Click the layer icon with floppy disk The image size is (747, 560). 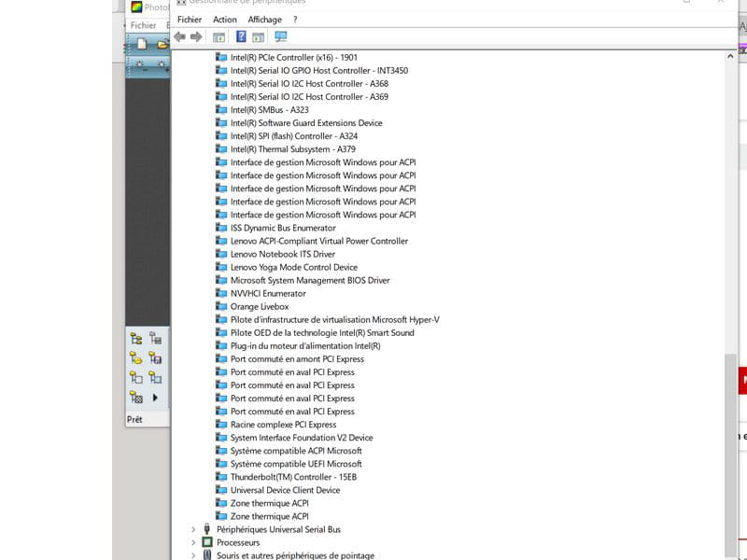(x=155, y=358)
